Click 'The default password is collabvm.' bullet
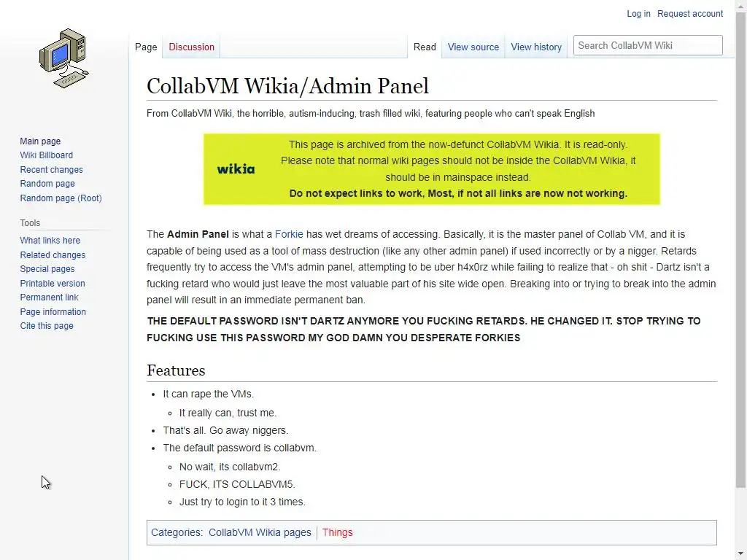Screen dimensions: 747x560 pyautogui.click(x=239, y=448)
